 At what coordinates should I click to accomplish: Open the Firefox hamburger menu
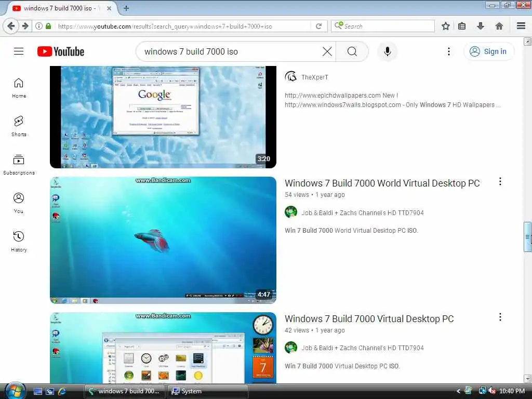pyautogui.click(x=521, y=26)
